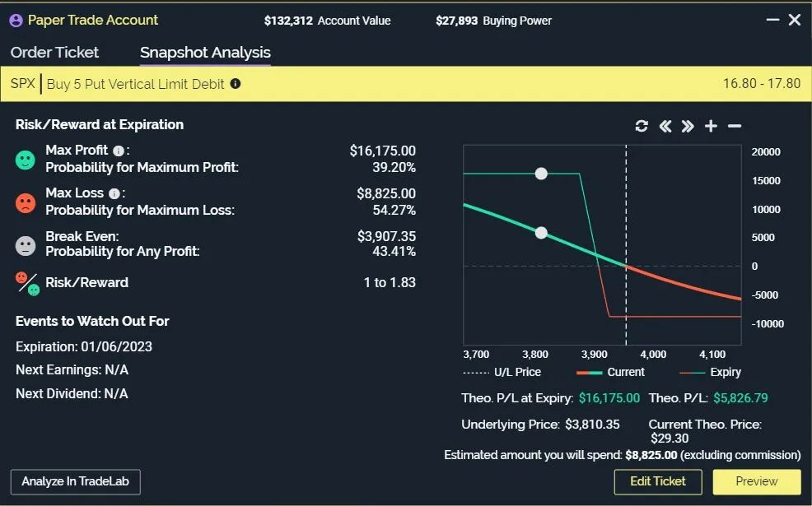Toggle the Expiry line in chart legend
Screen dimensions: 812x506
pos(712,372)
